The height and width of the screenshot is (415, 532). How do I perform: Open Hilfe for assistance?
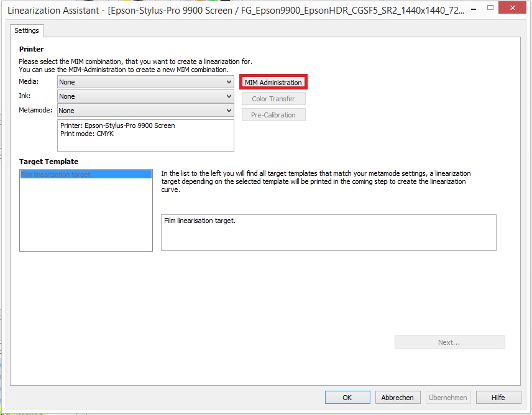498,397
